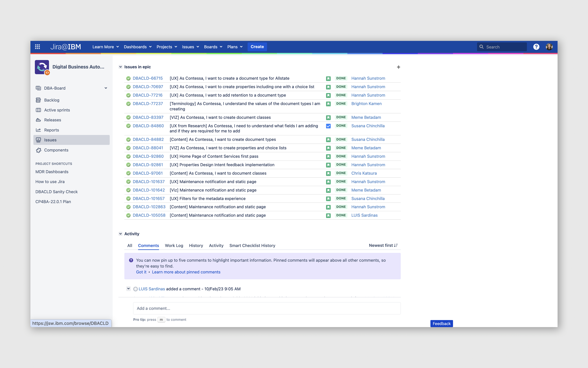Open the Activity tab in activity section
588x368 pixels.
tap(216, 246)
